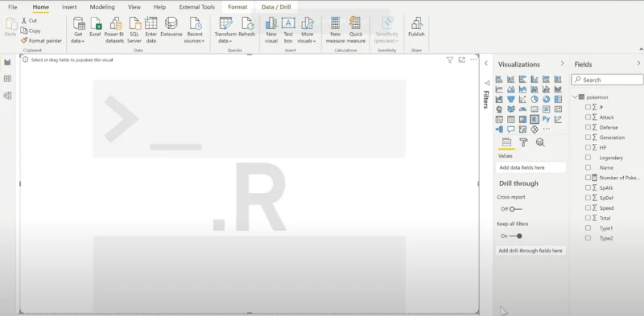Enable the Name field checkbox
The height and width of the screenshot is (316, 644).
[588, 167]
